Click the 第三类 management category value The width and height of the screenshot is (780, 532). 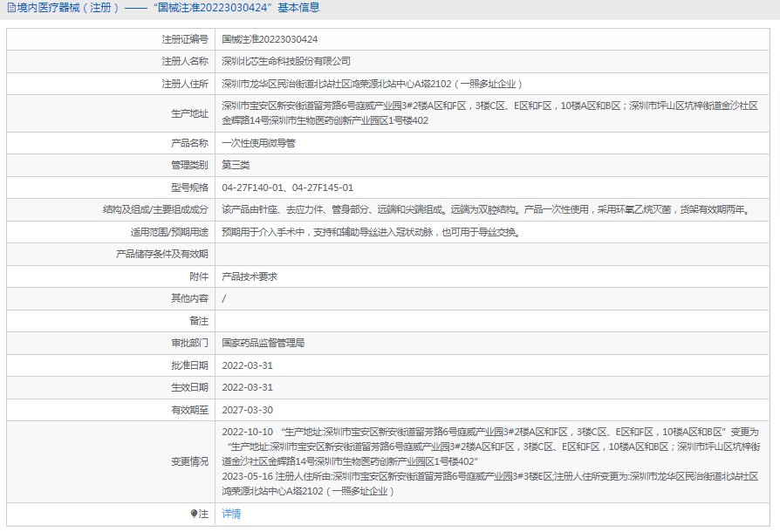click(236, 165)
